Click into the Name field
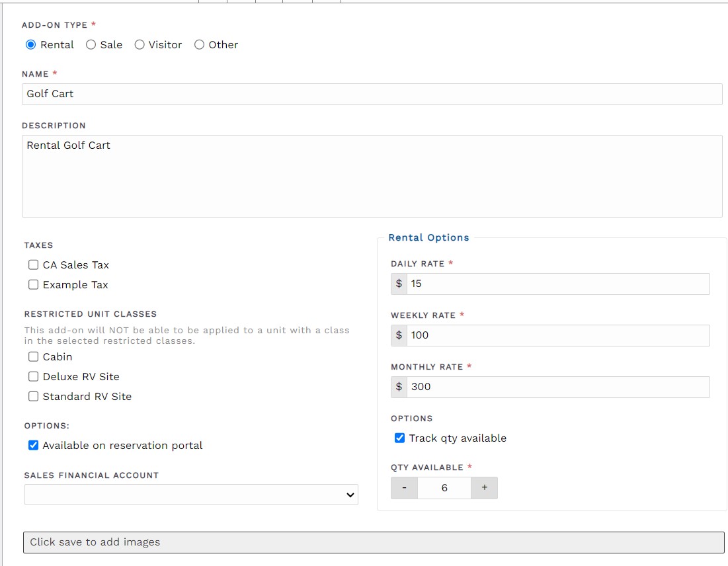 pyautogui.click(x=372, y=94)
